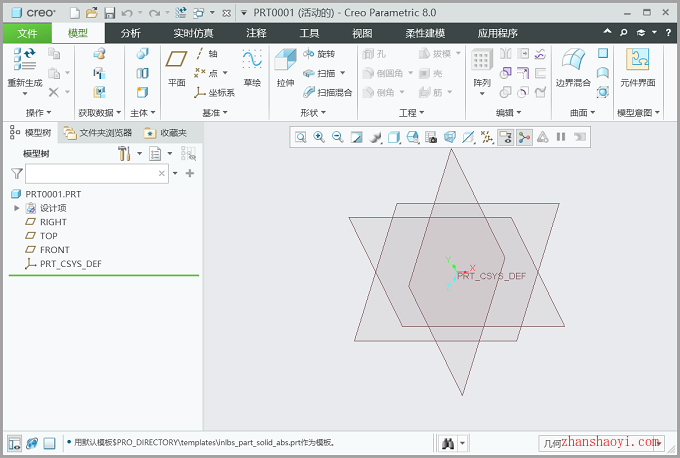Open the tree settings hammer icon
The height and width of the screenshot is (458, 680).
(x=124, y=154)
